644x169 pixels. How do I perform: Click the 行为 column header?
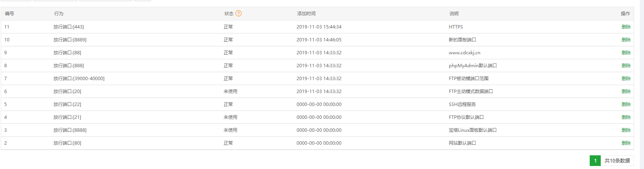[59, 14]
